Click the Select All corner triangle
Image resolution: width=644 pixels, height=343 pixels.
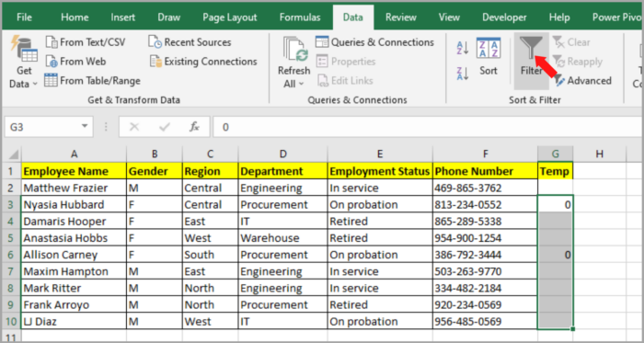(x=13, y=154)
